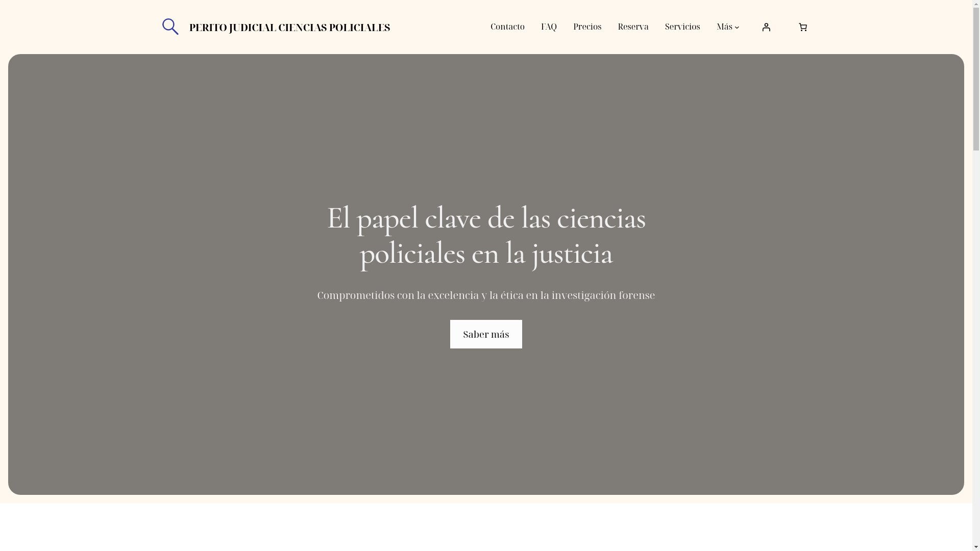980x551 pixels.
Task: Click the scrollbar up arrow
Action: [976, 4]
